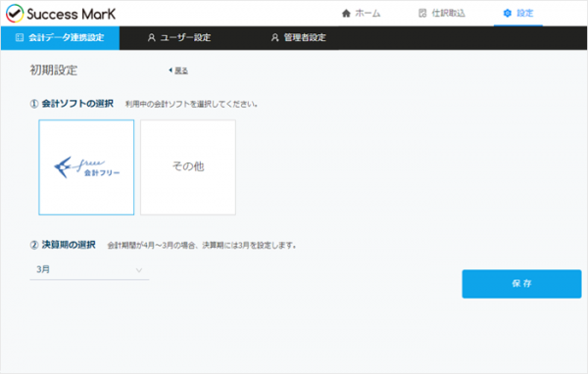
Task: Click the 利用中の会計ソフト instruction text
Action: click(x=191, y=104)
